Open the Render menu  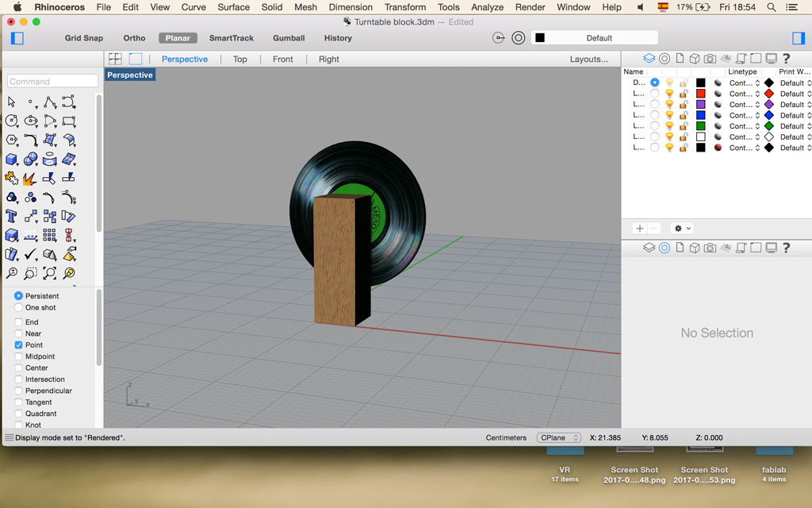(530, 7)
